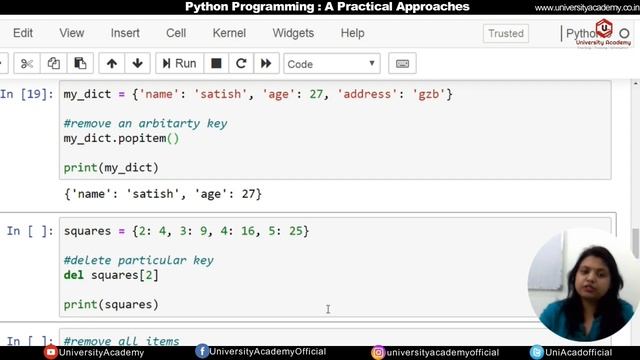This screenshot has width=640, height=360.
Task: Open the Insert menu
Action: (125, 33)
